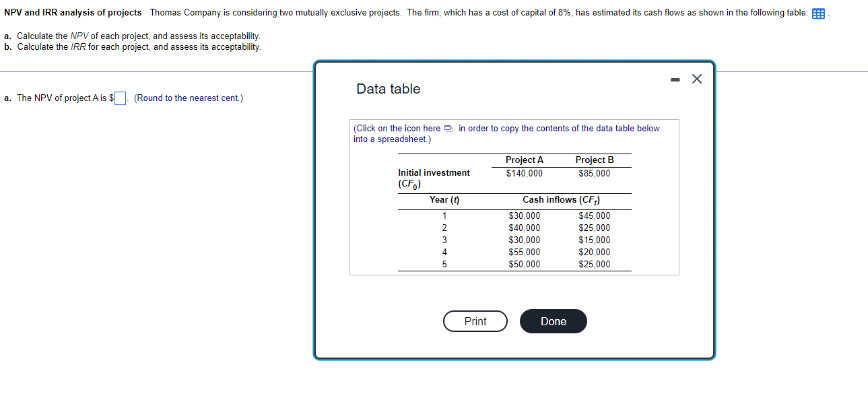The width and height of the screenshot is (868, 402).
Task: Click the Data table dialog title
Action: (x=387, y=88)
